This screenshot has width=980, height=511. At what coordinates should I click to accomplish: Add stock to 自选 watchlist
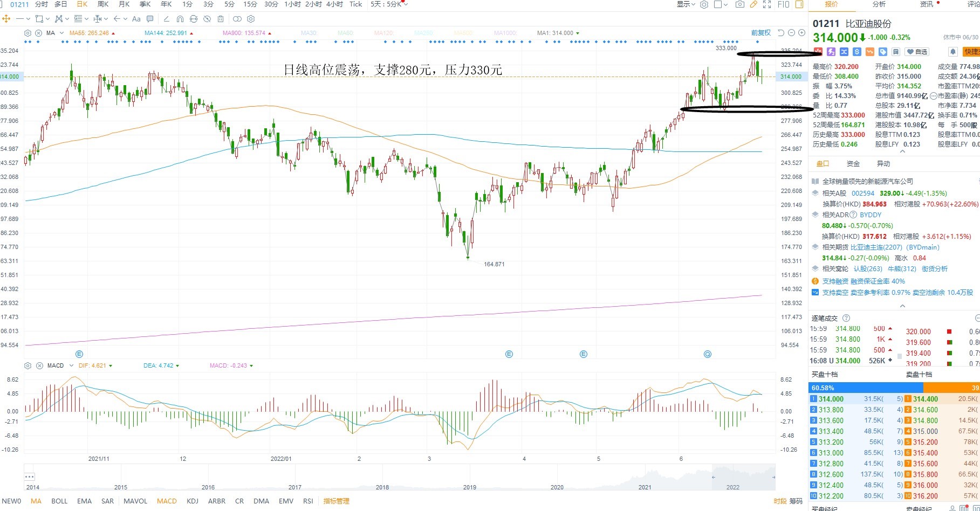917,52
